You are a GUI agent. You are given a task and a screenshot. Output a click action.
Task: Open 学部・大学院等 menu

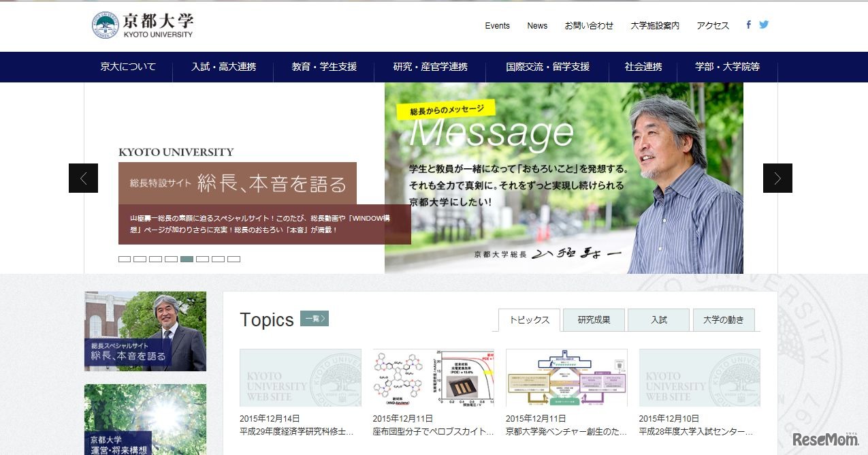click(x=728, y=67)
